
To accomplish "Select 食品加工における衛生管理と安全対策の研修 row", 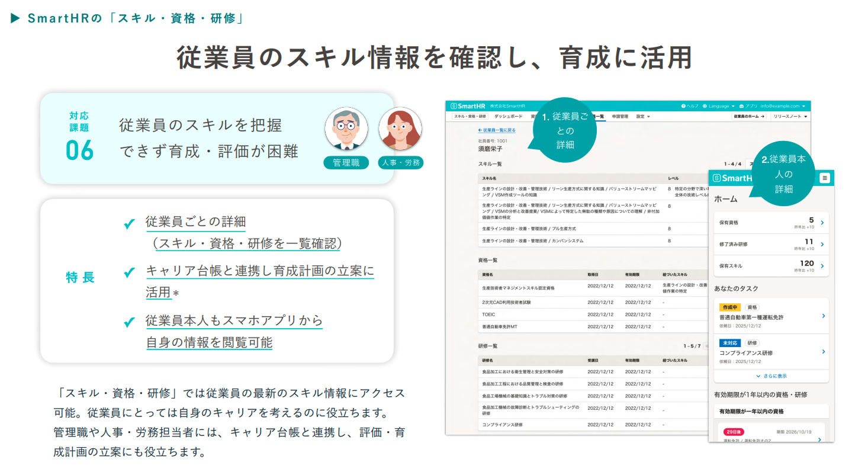I will (594, 372).
